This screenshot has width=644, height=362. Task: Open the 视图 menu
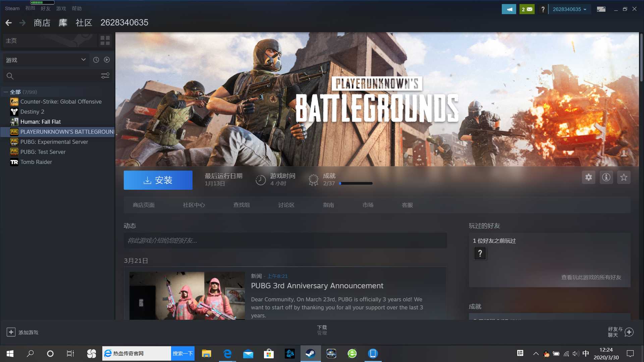pyautogui.click(x=30, y=8)
